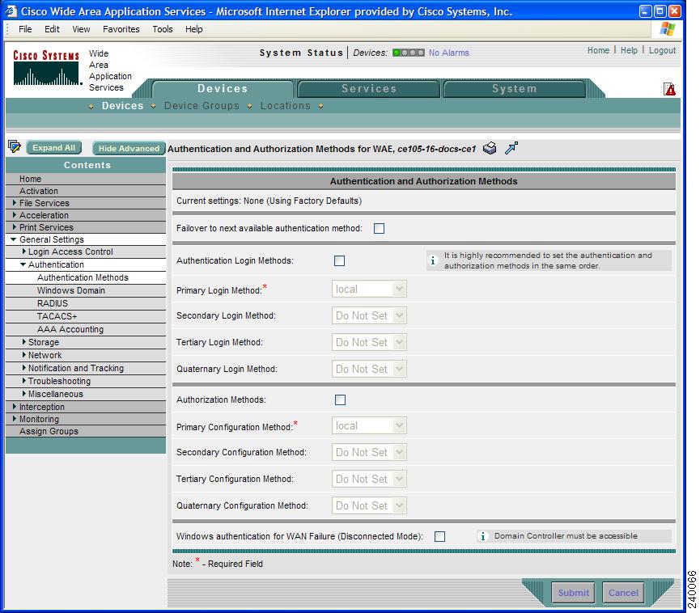The height and width of the screenshot is (613, 700).
Task: Expand the File Services tree node
Action: point(15,202)
